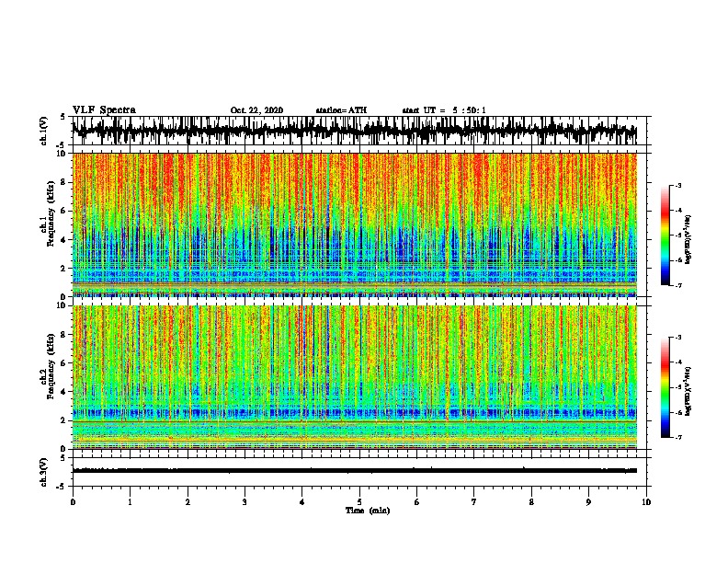
Task: Click the ch.1 voltage waveform trace
Action: click(x=354, y=131)
